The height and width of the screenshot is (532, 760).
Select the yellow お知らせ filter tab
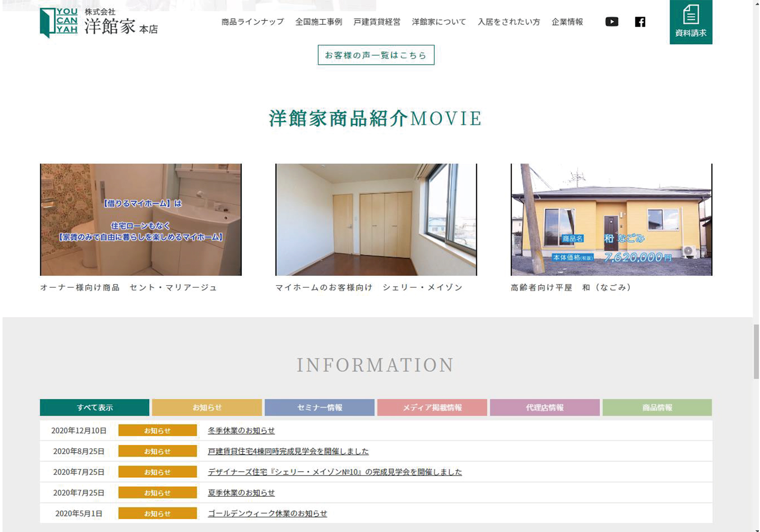[x=207, y=408]
